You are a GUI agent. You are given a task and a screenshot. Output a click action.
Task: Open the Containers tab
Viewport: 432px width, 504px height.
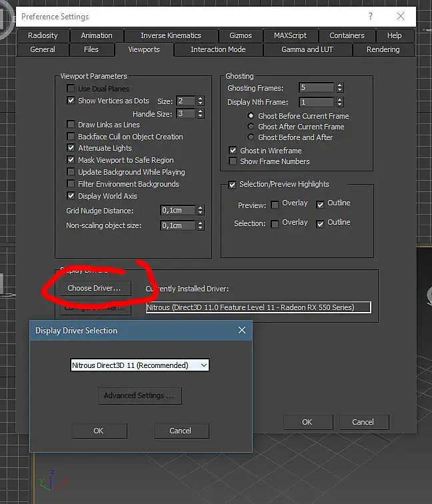tap(347, 35)
